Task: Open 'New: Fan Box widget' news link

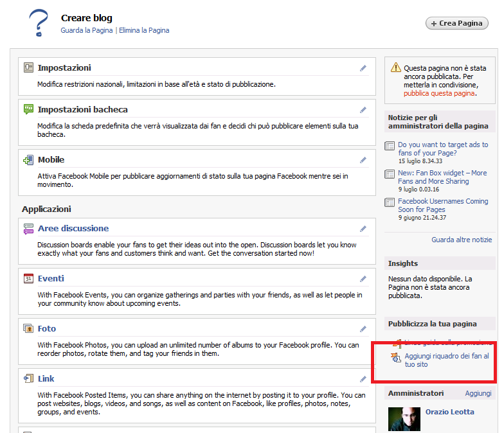Action: coord(442,177)
